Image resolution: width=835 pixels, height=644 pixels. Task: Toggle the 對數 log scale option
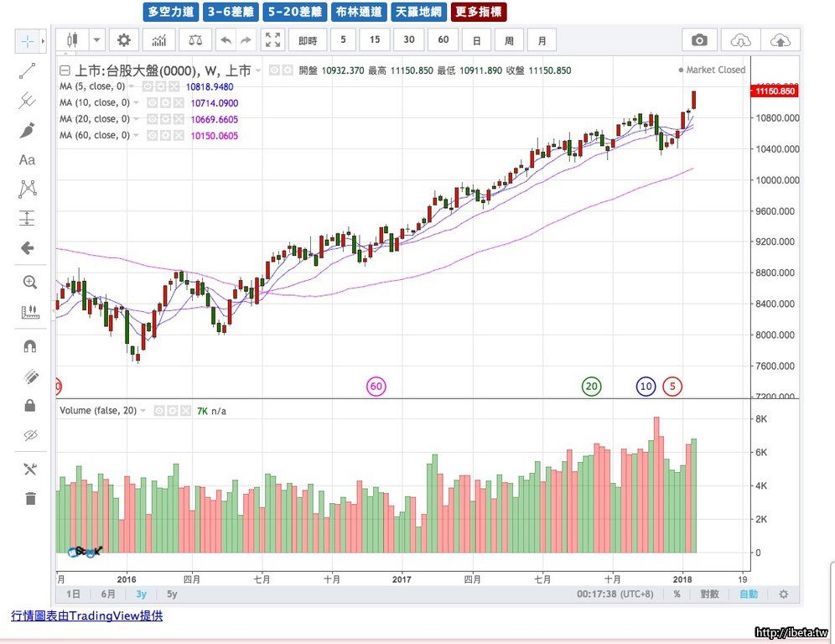(x=709, y=594)
